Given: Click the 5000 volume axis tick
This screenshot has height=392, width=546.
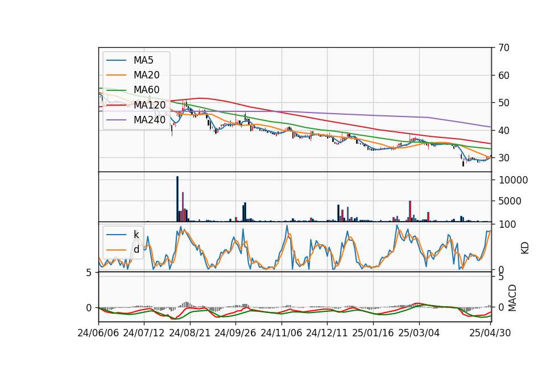Looking at the screenshot, I should tap(510, 201).
